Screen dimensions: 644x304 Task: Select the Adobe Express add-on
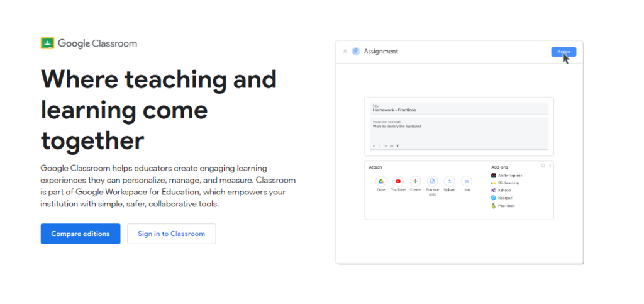click(507, 176)
